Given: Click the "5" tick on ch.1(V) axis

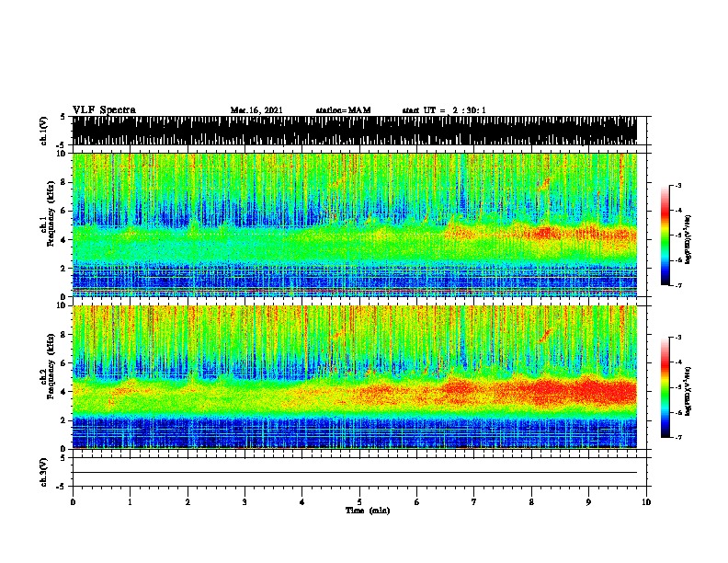Looking at the screenshot, I should (63, 117).
